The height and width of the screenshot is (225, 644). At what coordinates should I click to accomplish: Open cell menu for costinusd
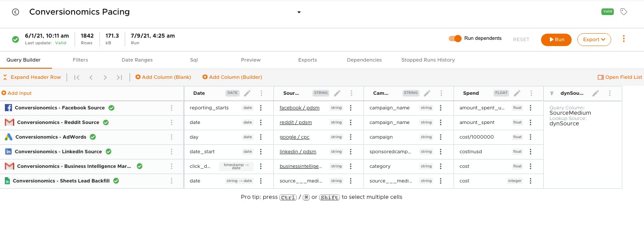click(x=531, y=151)
